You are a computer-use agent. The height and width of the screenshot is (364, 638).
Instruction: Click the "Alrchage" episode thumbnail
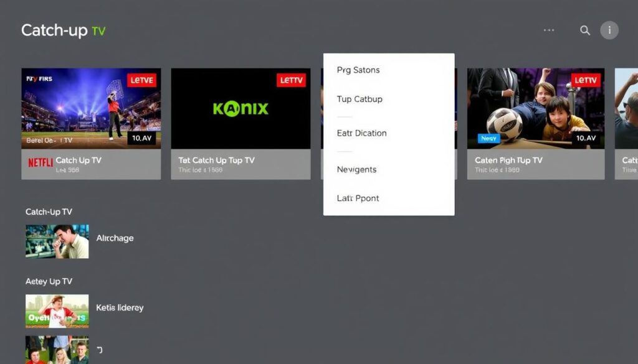(57, 243)
